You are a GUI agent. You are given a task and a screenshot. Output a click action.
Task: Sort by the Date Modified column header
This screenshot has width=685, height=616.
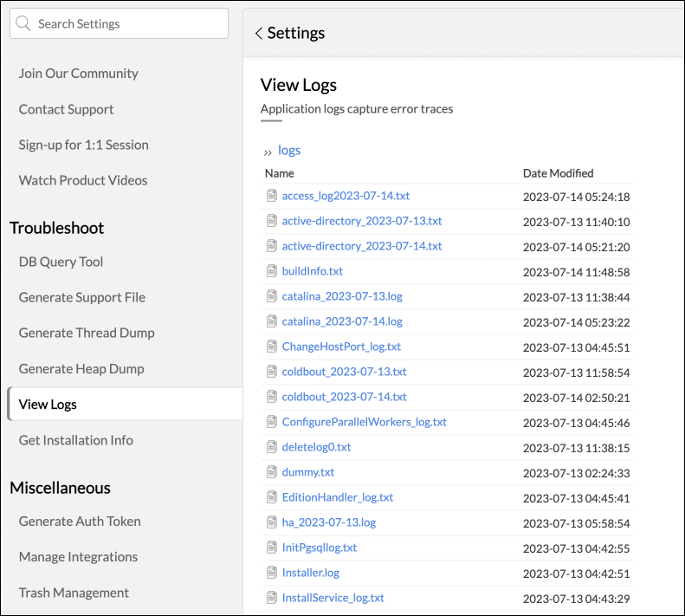pos(558,173)
